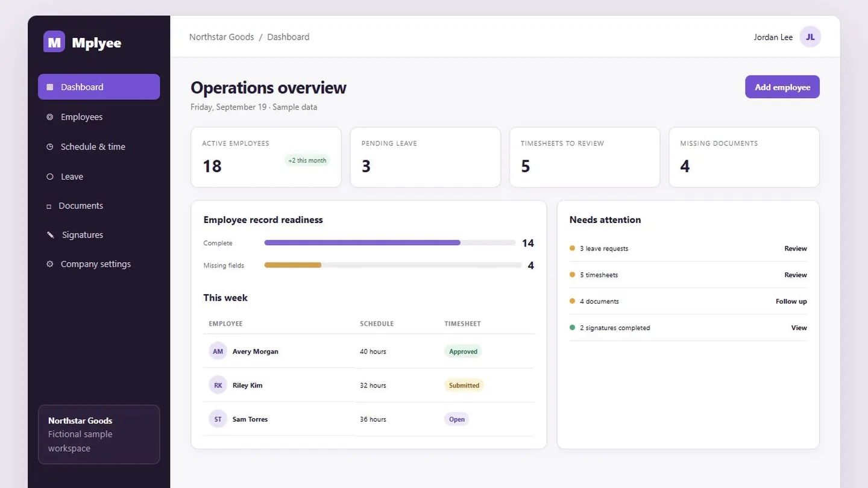Click Avery Morgan's AM avatar
868x488 pixels.
coord(218,351)
